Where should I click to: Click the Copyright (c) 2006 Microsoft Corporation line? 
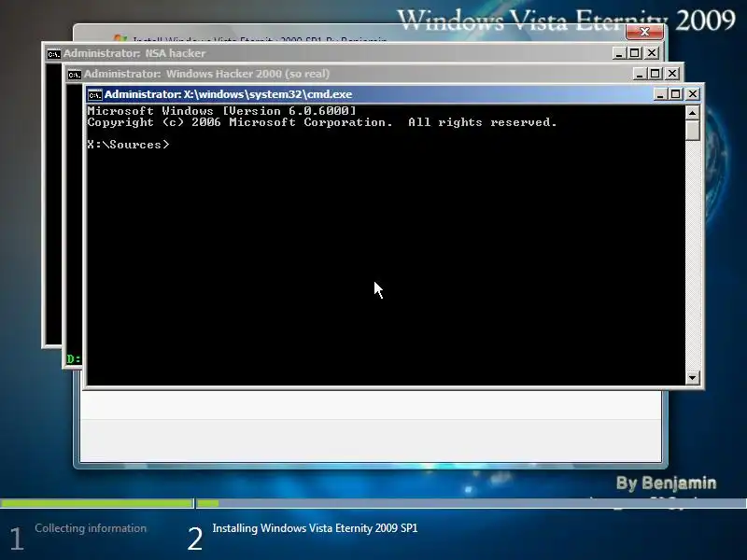pos(322,122)
